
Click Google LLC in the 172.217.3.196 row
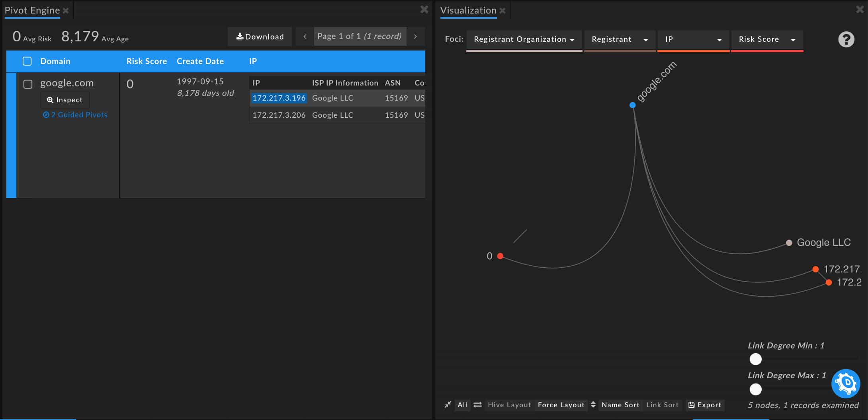[332, 98]
